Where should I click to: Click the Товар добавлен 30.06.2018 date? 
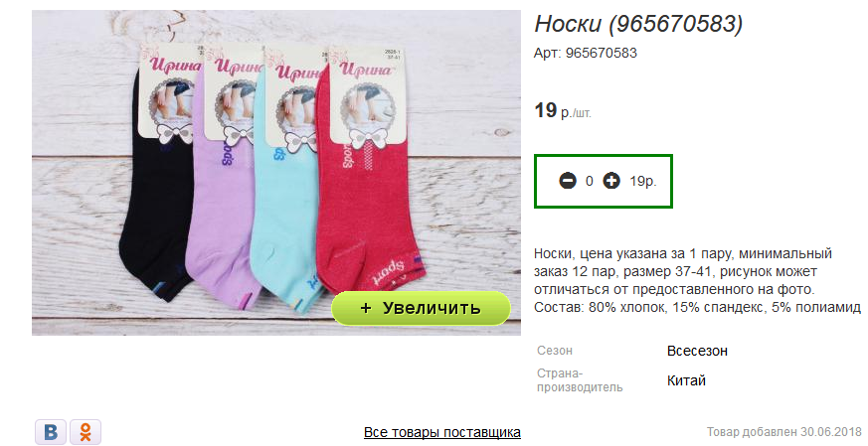(784, 432)
